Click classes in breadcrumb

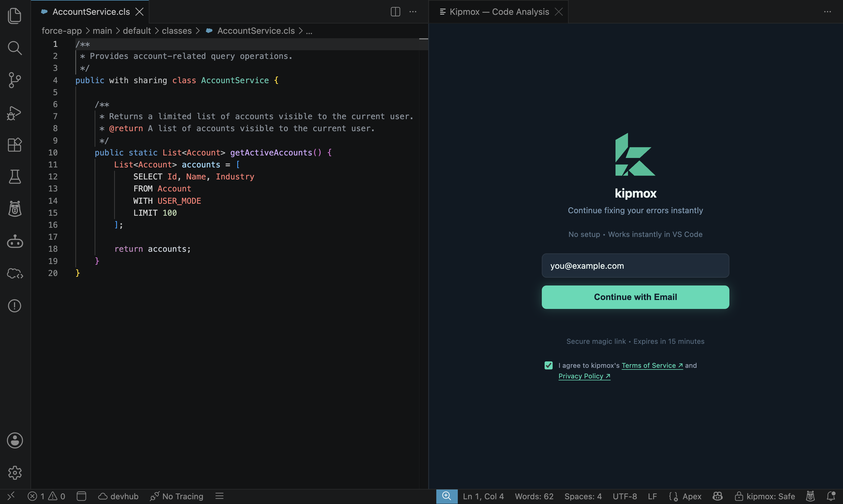pyautogui.click(x=177, y=31)
